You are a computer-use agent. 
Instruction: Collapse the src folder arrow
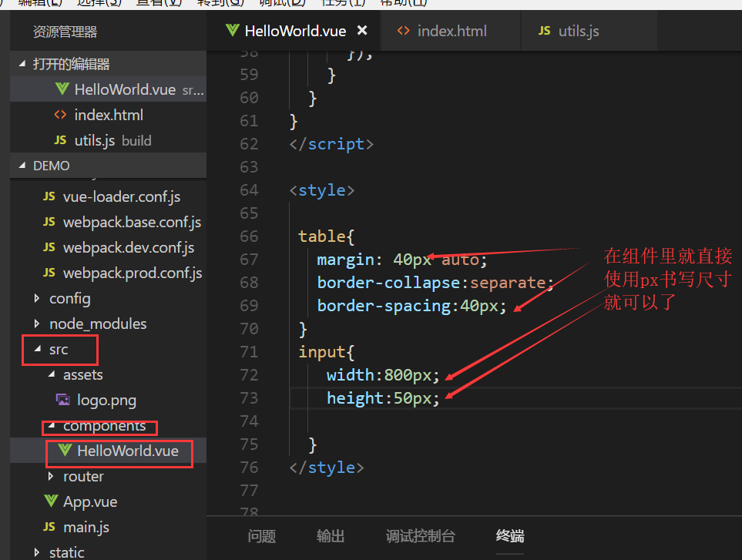coord(38,349)
